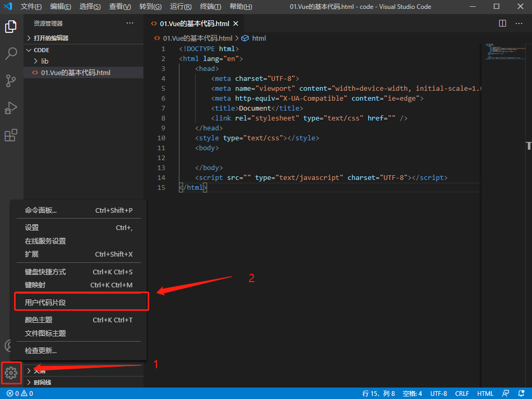Screen dimensions: 532x399
Task: Choose 用户代码片段 menu entry
Action: 79,303
